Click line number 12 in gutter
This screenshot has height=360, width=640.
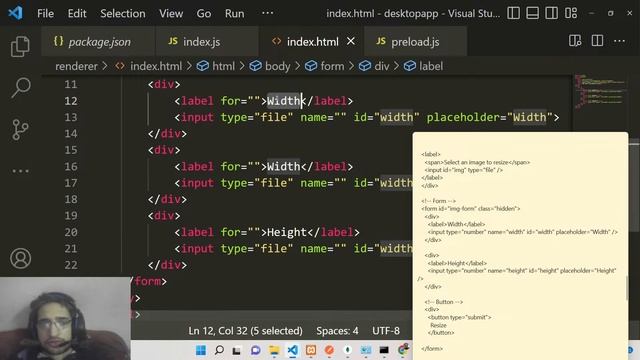[71, 101]
